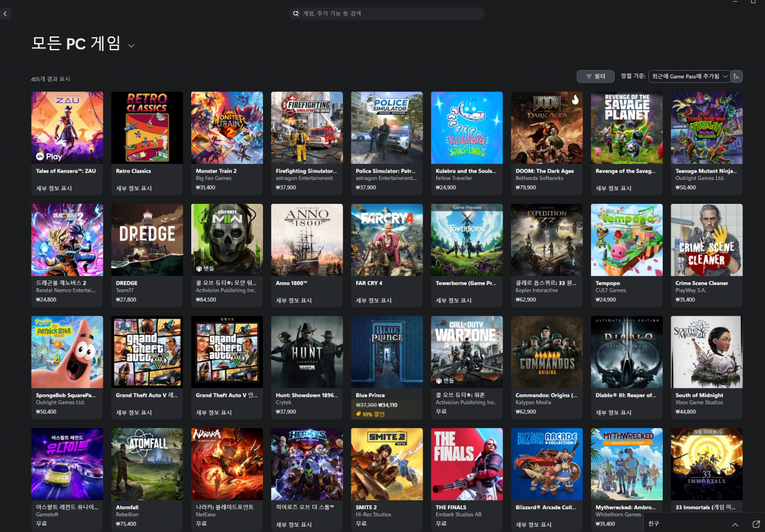Open Monster Train 2 cover
The height and width of the screenshot is (532, 765).
pos(227,127)
